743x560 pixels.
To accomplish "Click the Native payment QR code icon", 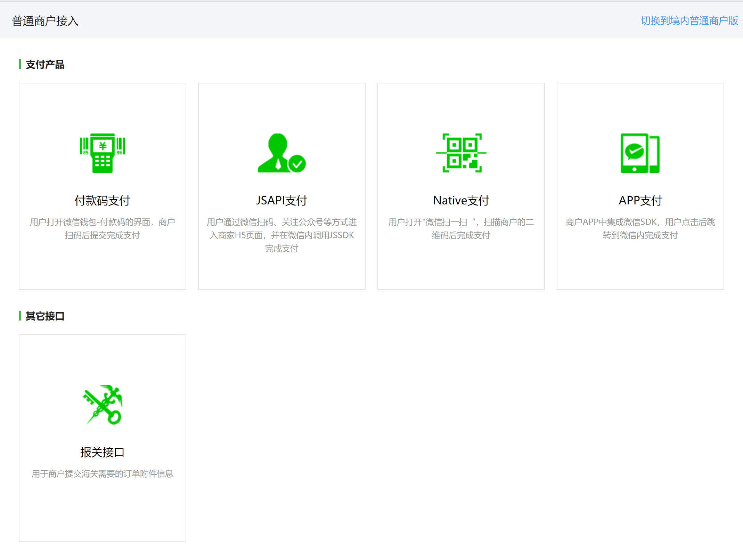I will click(x=461, y=153).
